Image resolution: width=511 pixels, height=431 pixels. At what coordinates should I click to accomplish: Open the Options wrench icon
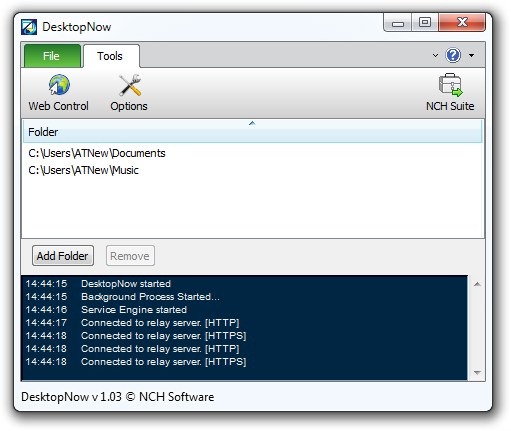tap(130, 85)
